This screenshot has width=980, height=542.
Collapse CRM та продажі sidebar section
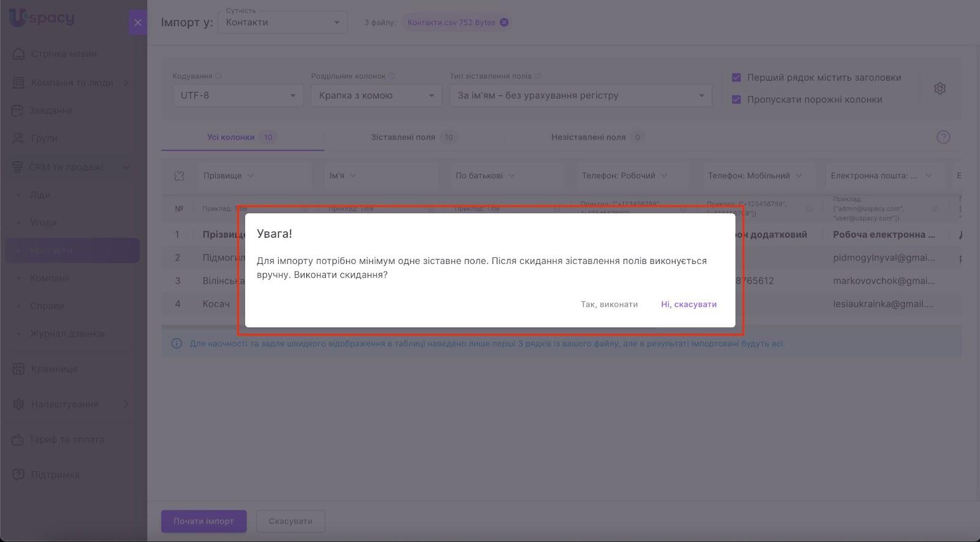pos(126,167)
